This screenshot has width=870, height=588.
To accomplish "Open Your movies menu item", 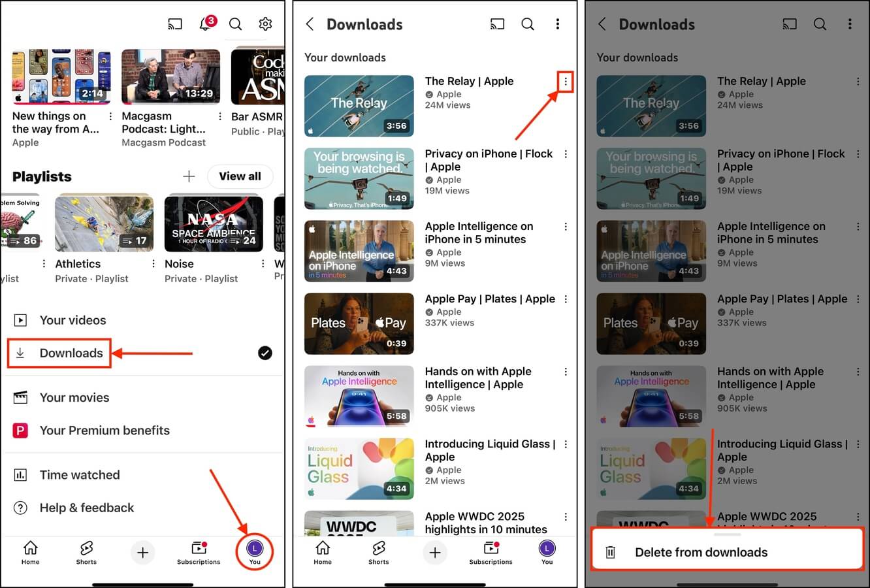I will click(142, 397).
